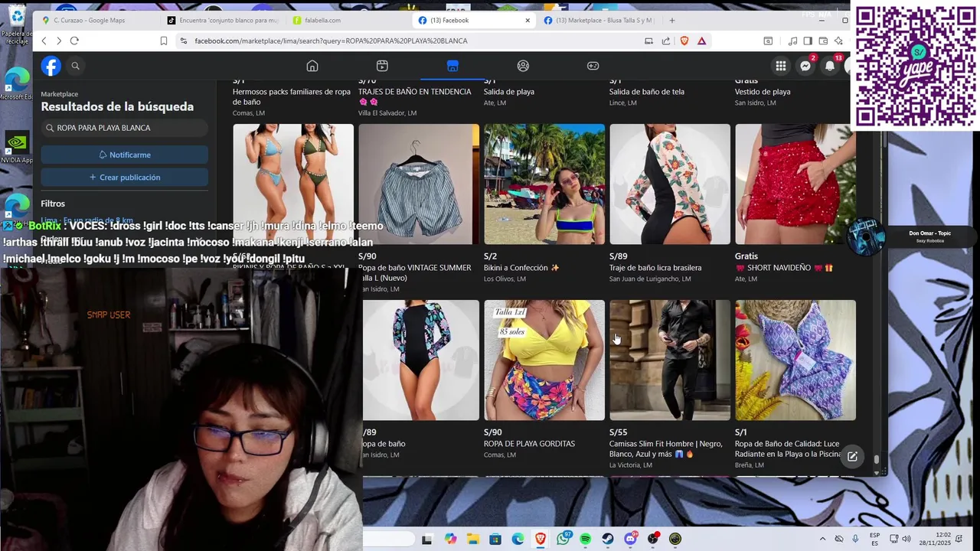980x551 pixels.
Task: Show hidden system tray icons chevron
Action: pos(823,539)
